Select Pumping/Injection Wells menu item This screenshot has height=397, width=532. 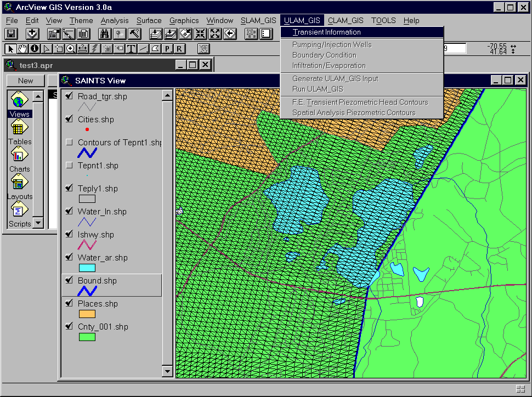pos(362,45)
